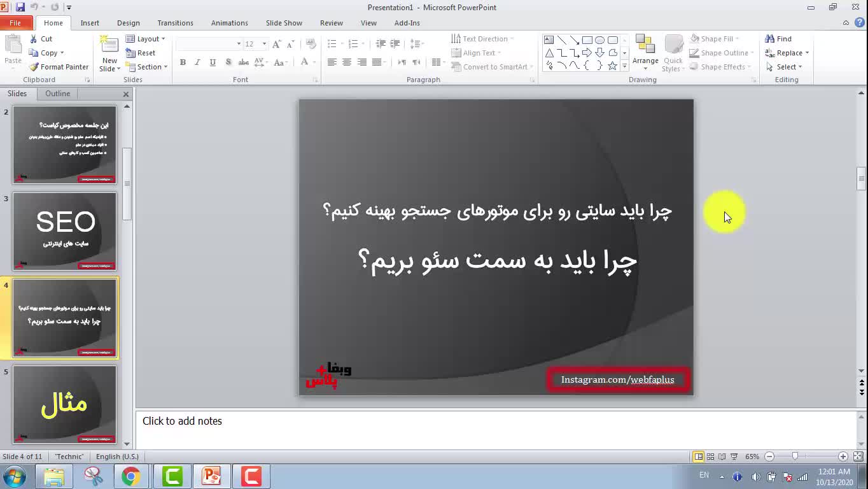Click the zoom slider handle
The image size is (868, 489).
(x=795, y=457)
